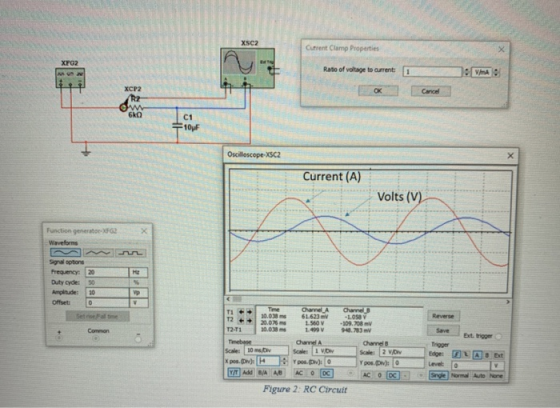The width and height of the screenshot is (560, 408).
Task: Click the Amplitude input field
Action: coord(107,293)
